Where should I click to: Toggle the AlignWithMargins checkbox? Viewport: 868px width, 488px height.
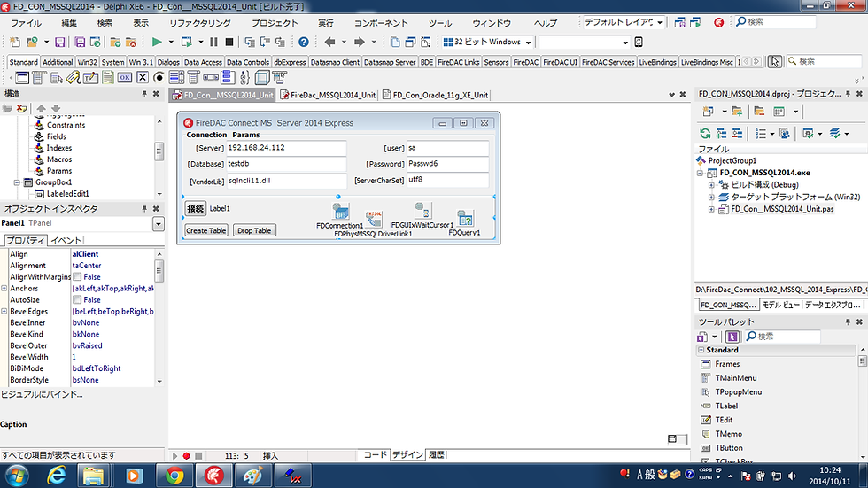[77, 276]
